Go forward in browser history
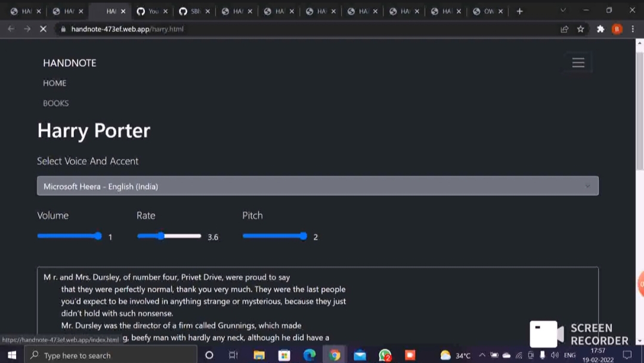 [x=27, y=29]
